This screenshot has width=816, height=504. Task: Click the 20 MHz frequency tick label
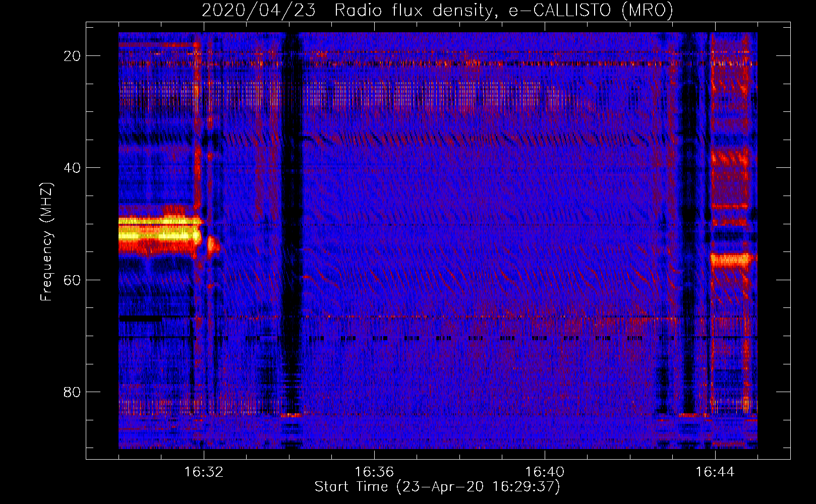pos(72,55)
